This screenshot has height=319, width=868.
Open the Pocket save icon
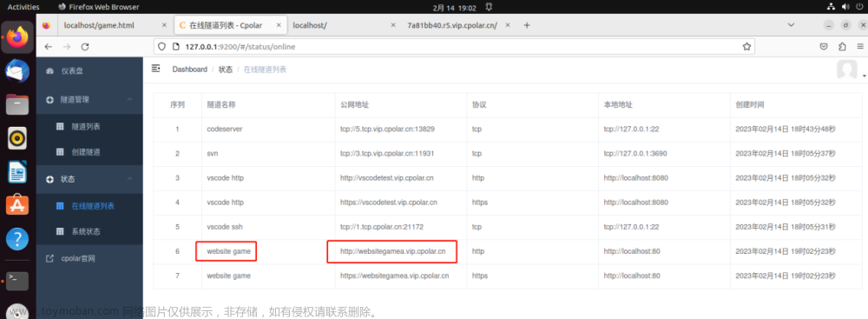(x=824, y=47)
